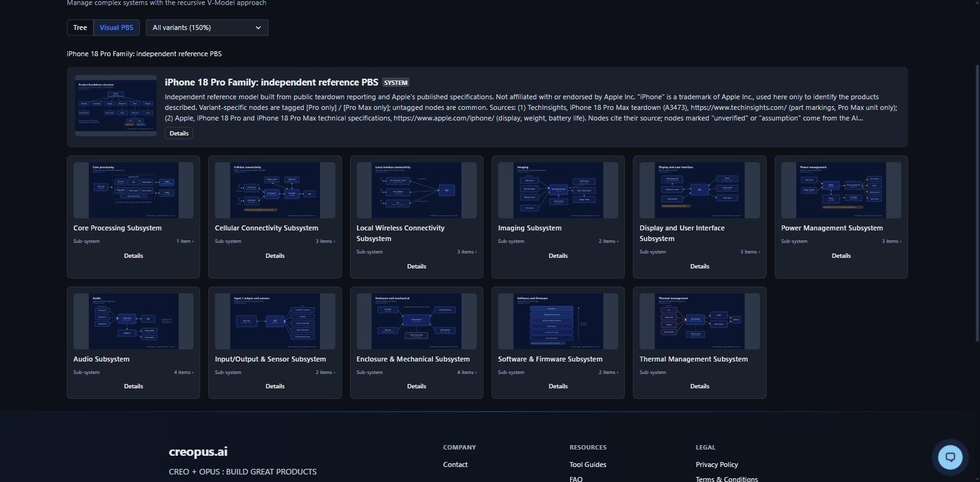The width and height of the screenshot is (980, 482).
Task: Click the Input/Output & Sensor Subsystem title
Action: (270, 359)
